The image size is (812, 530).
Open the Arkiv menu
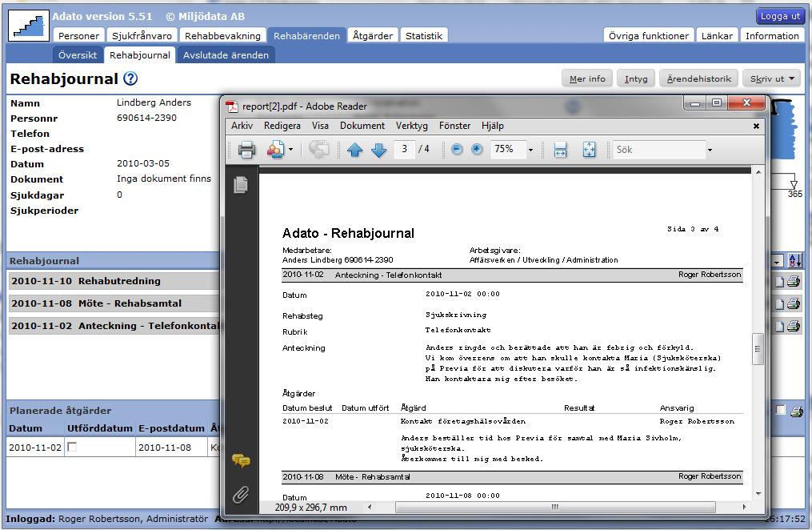tap(242, 126)
